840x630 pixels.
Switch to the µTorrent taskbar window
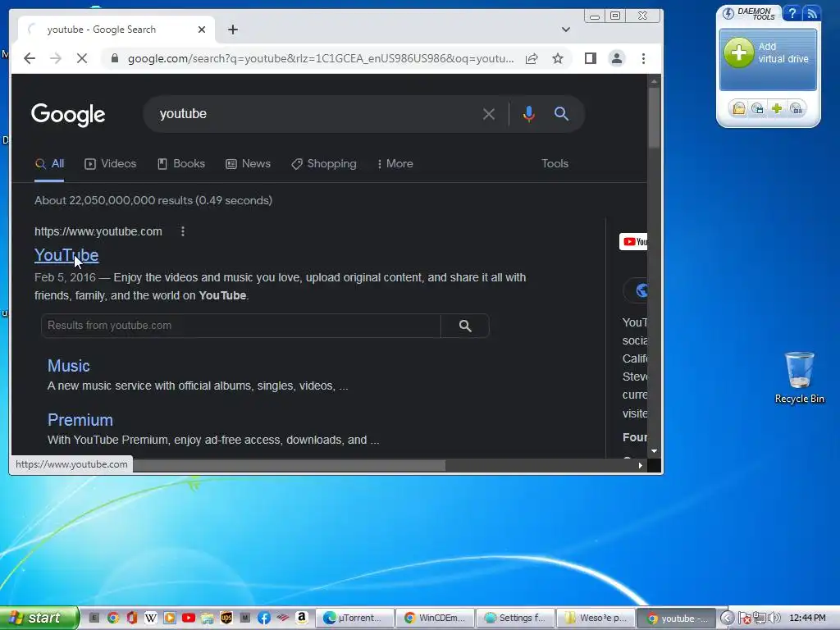(354, 619)
